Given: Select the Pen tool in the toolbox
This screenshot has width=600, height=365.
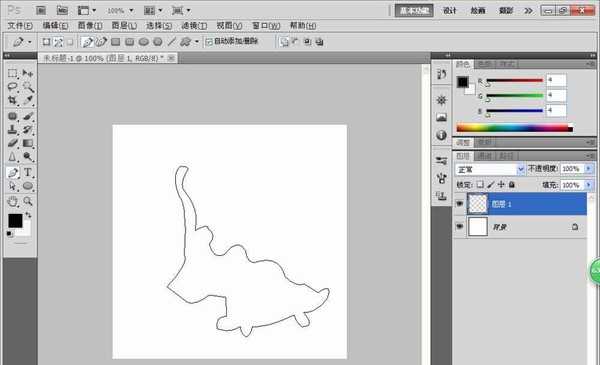Looking at the screenshot, I should point(13,173).
